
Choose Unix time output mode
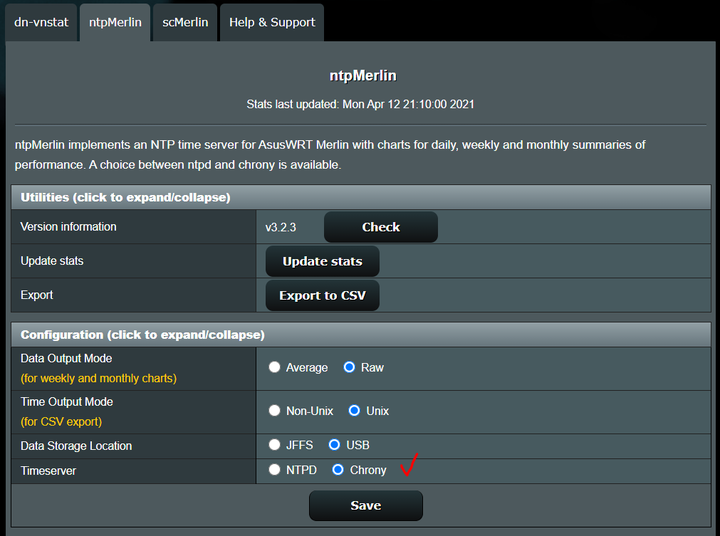[x=354, y=410]
